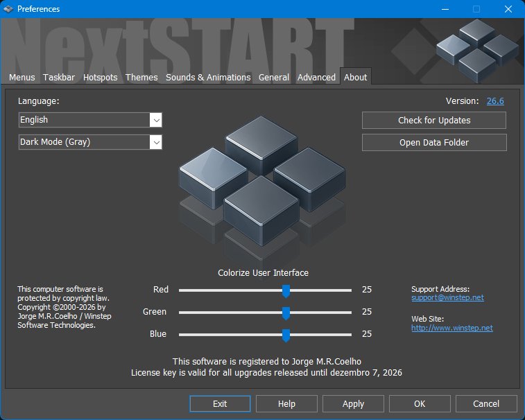Open the Menus tab
525x420 pixels.
[x=21, y=78]
